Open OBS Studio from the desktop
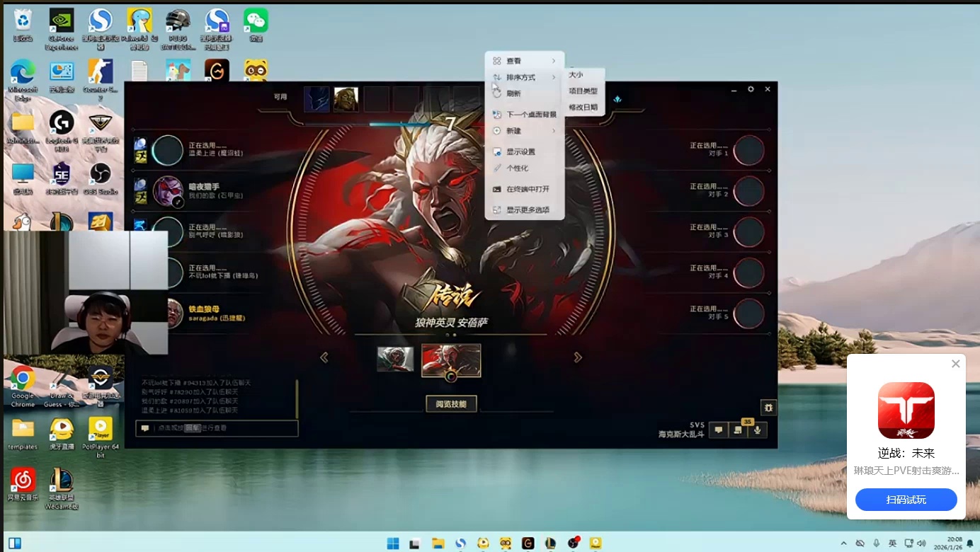Image resolution: width=980 pixels, height=552 pixels. (x=100, y=177)
